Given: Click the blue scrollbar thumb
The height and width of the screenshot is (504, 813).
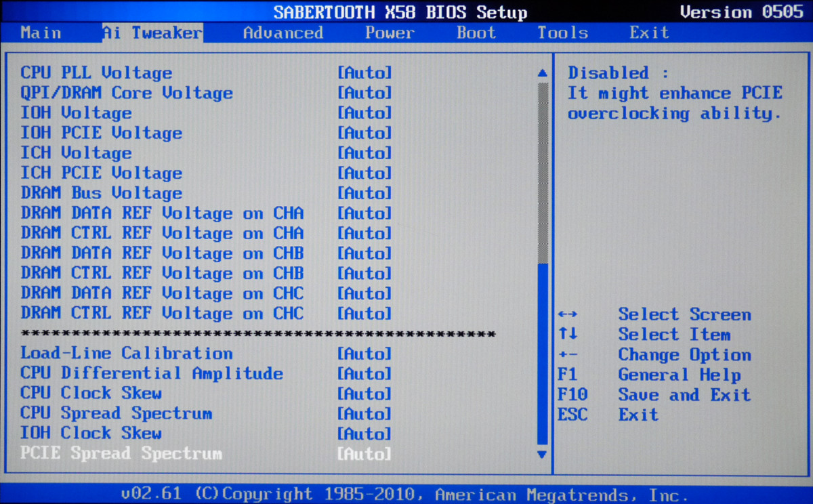Looking at the screenshot, I should click(x=541, y=353).
